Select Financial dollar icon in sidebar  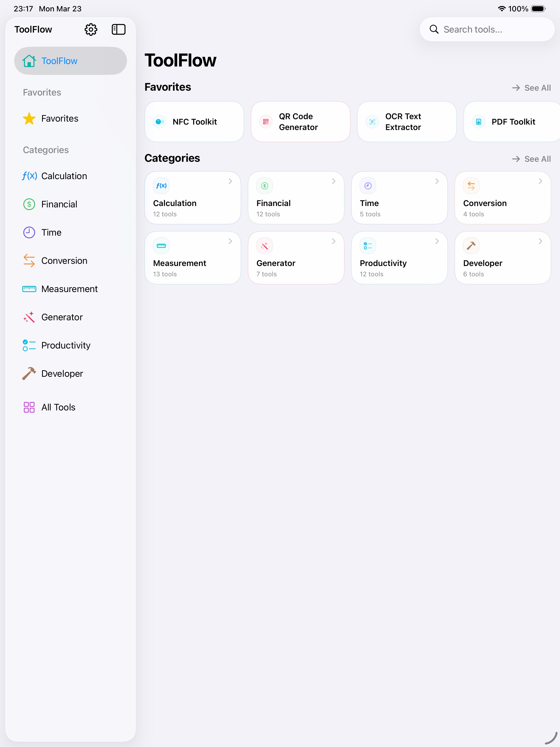click(29, 204)
